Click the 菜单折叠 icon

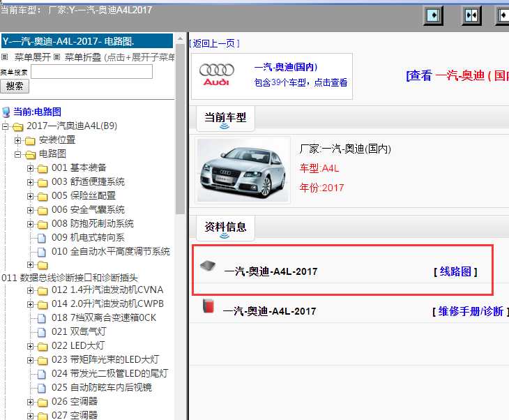[56, 57]
